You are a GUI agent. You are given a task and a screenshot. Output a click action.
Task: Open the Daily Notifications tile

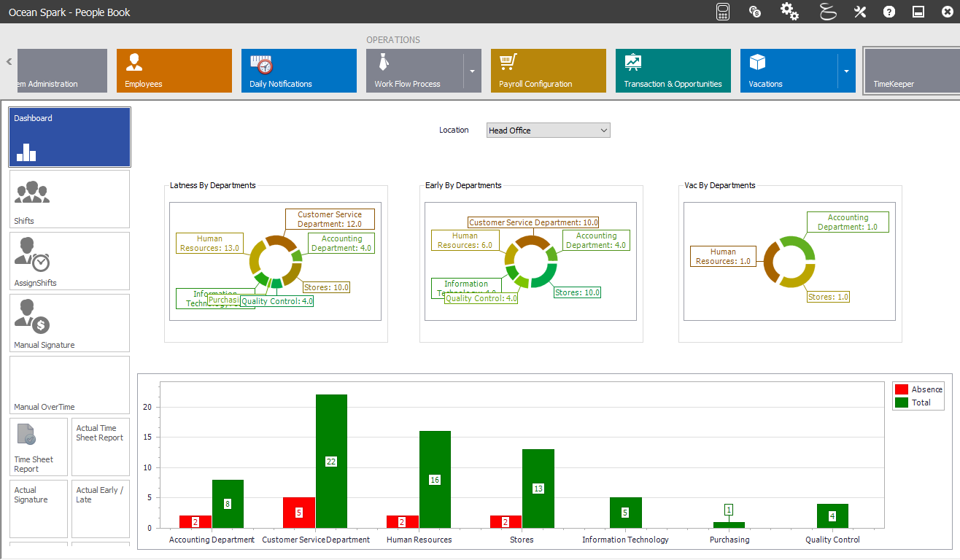tap(299, 71)
